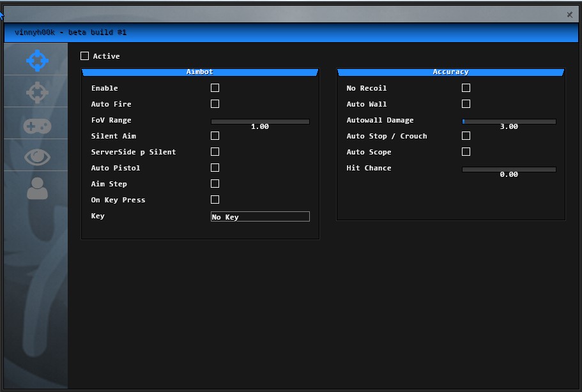
Task: Switch to the eye icon tab
Action: pos(37,157)
